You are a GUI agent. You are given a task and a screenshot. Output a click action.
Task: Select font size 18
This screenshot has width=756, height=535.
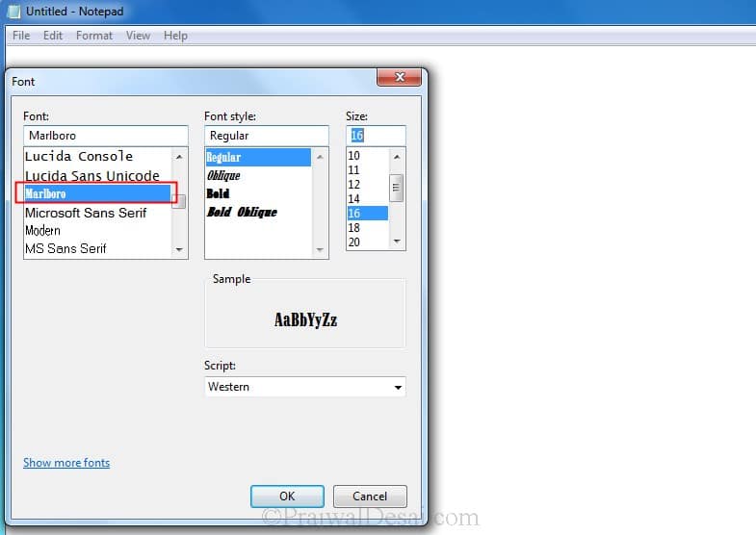pyautogui.click(x=367, y=228)
